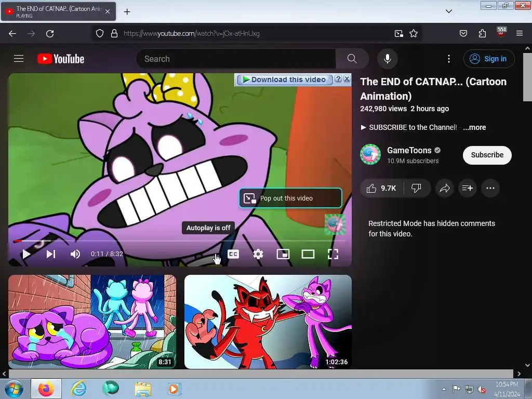Reload the current page

point(50,33)
